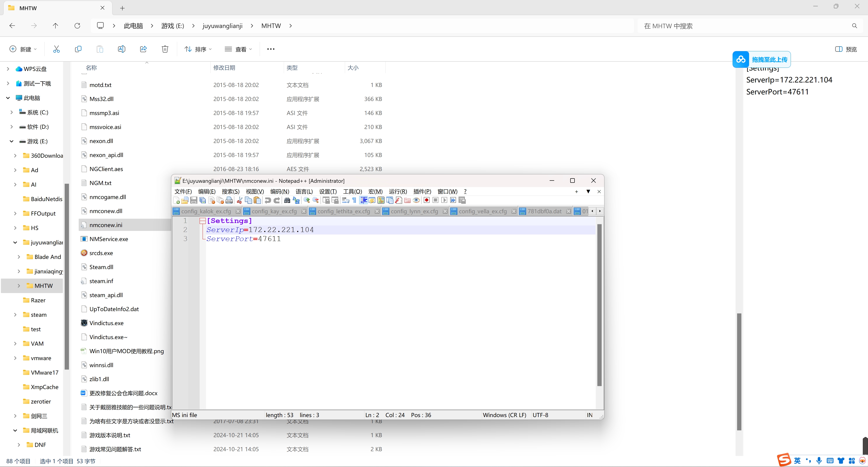Toggle the Indent Guide toolbar icon
868x467 pixels.
click(x=364, y=200)
